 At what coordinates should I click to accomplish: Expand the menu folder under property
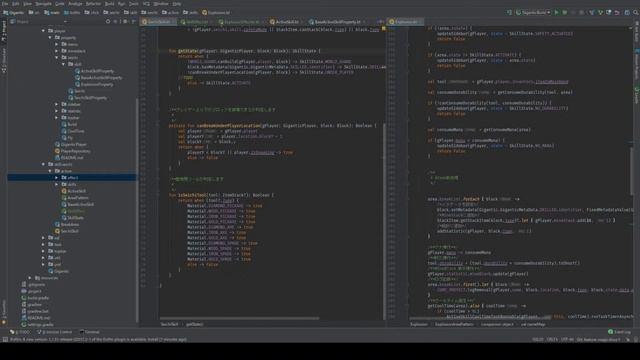[57, 44]
